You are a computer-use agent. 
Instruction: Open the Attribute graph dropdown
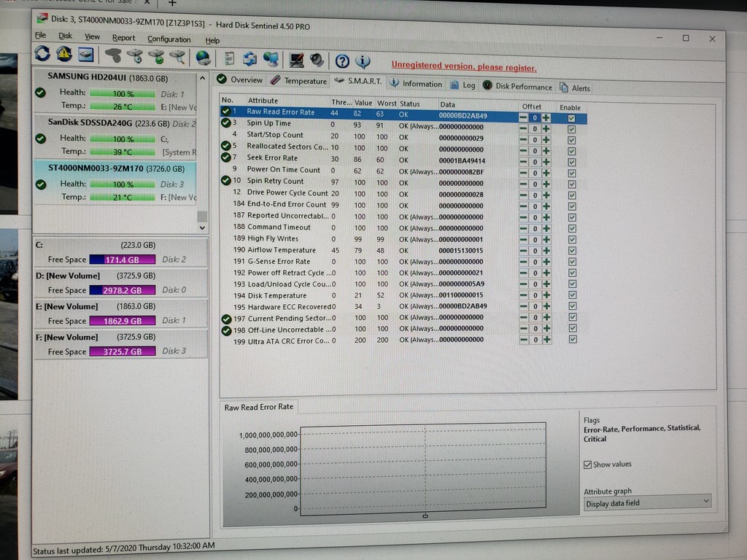pos(648,503)
